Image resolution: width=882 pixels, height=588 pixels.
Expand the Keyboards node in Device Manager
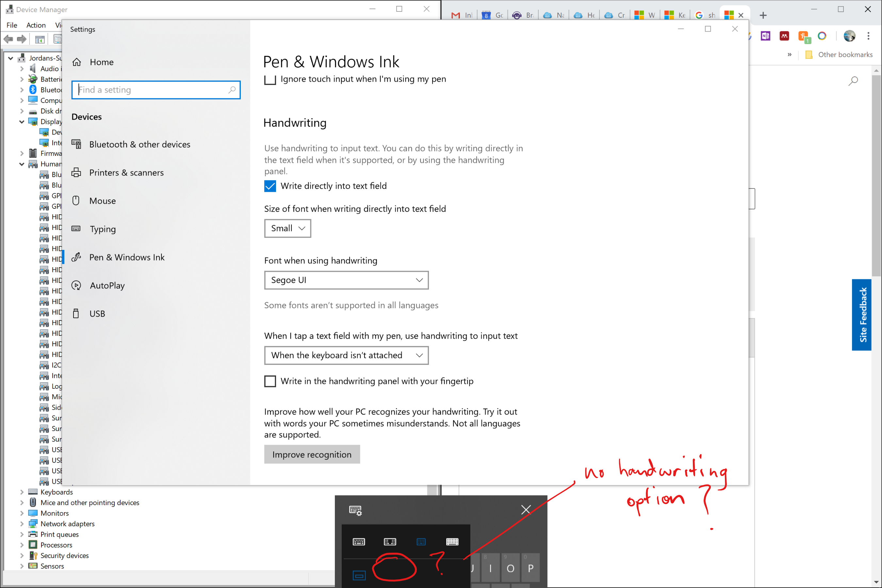[22, 492]
